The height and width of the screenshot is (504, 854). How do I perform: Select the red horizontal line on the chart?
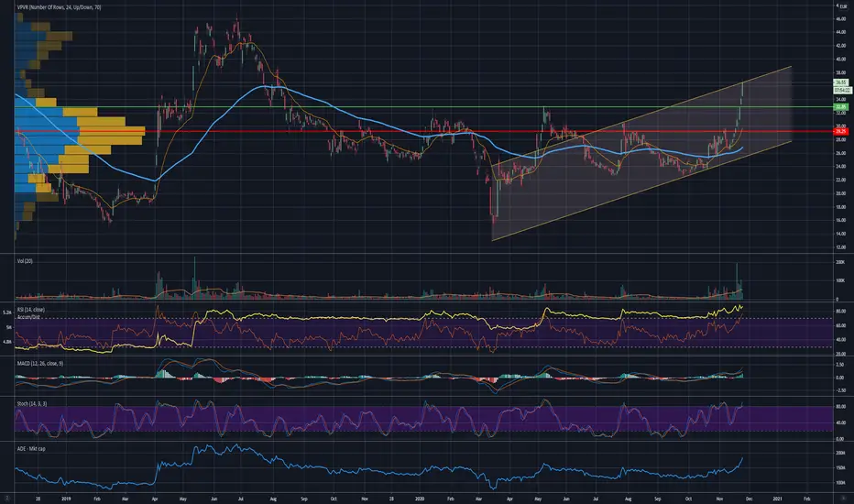[x=423, y=131]
